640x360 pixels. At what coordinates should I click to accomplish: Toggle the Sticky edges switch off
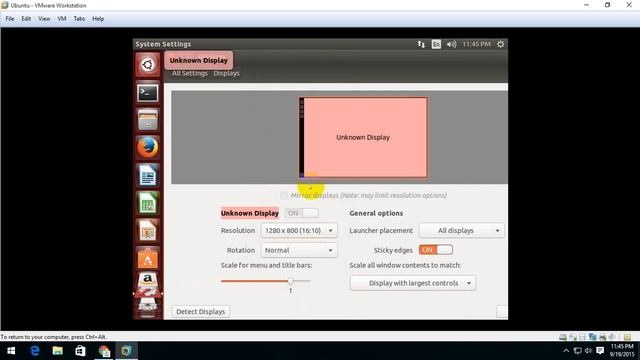coord(436,250)
